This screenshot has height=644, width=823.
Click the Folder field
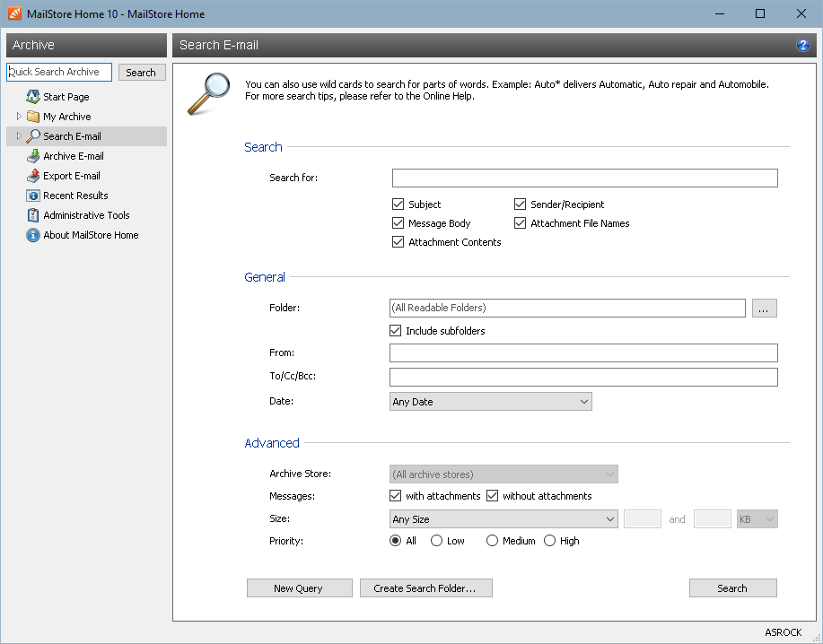567,308
